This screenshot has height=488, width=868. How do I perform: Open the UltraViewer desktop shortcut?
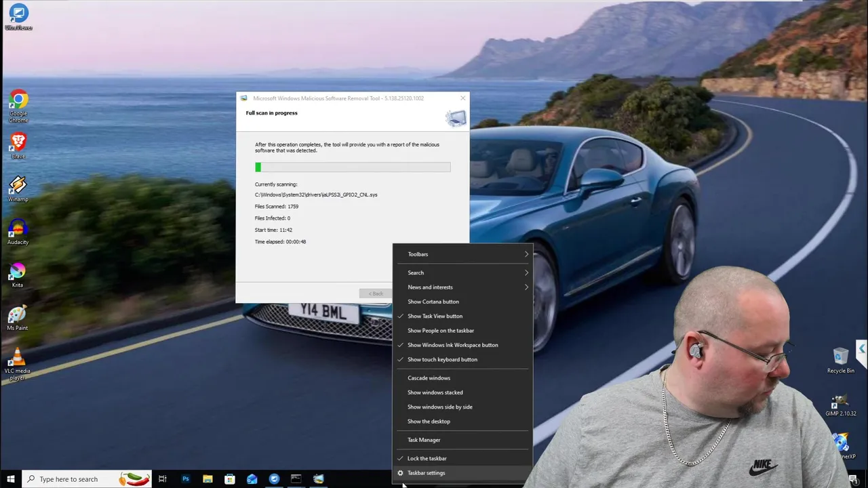click(18, 18)
